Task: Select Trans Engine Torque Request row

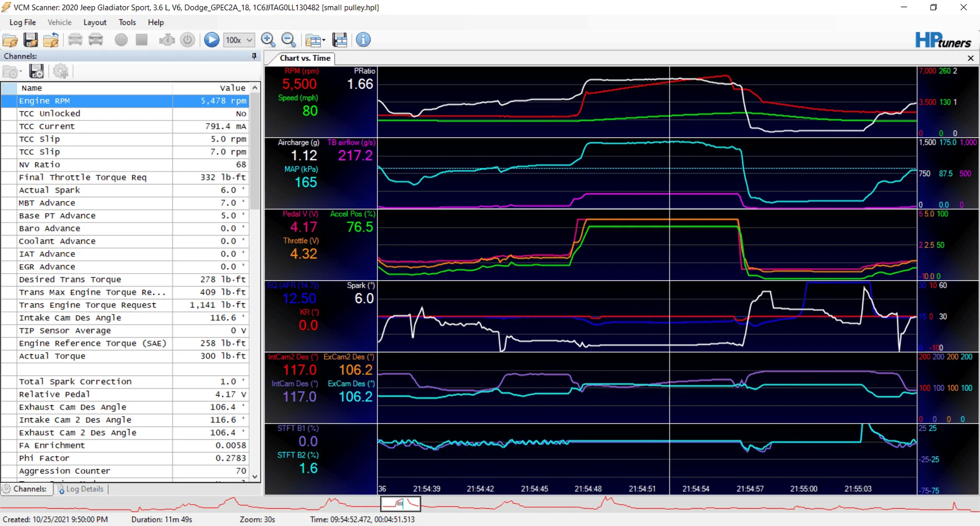Action: coord(125,305)
